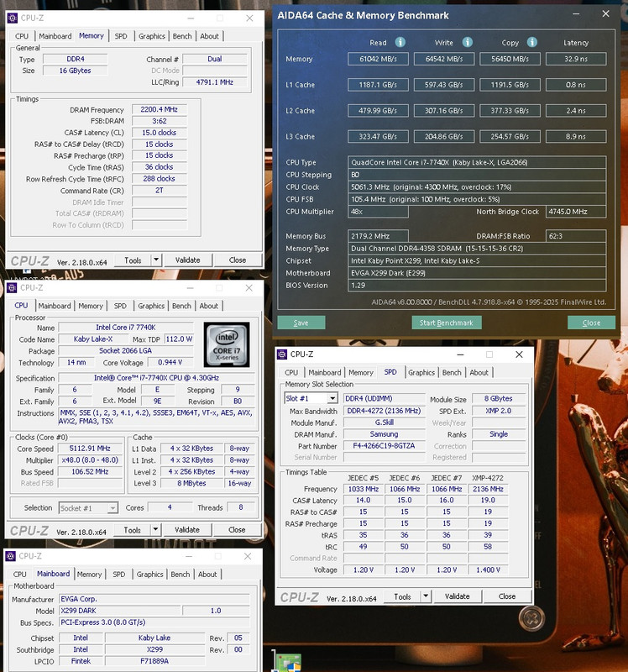Click the Core Voltage 0.944 V field
The height and width of the screenshot is (672, 628).
(170, 363)
